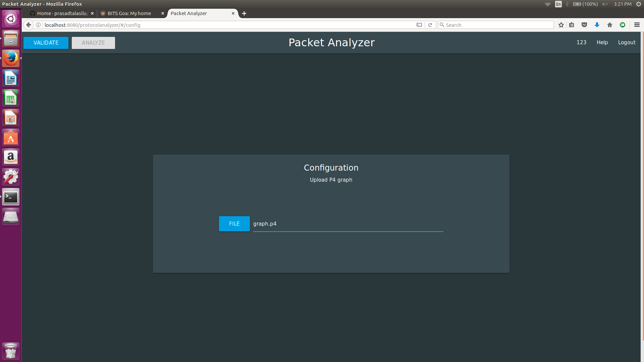
Task: Open Firefox downloads arrow
Action: coord(597,25)
